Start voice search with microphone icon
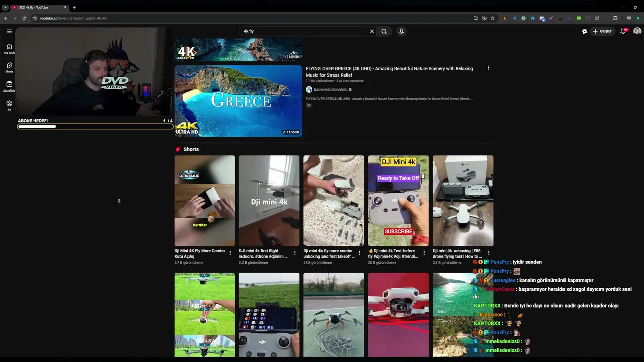 pyautogui.click(x=401, y=31)
